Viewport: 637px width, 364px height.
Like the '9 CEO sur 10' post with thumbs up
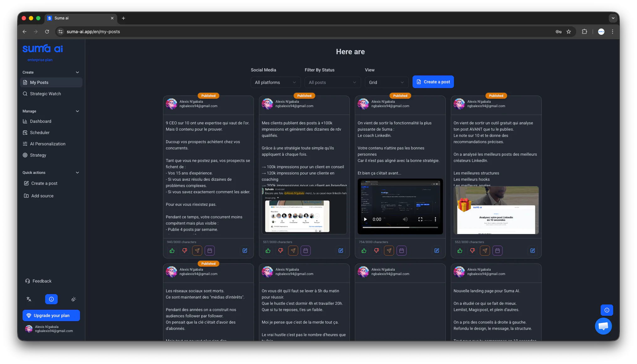tap(172, 251)
